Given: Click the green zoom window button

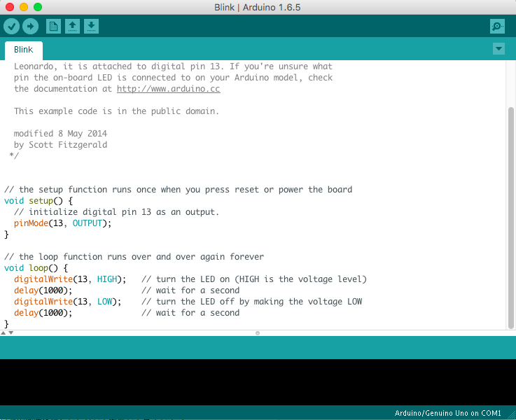Looking at the screenshot, I should point(38,7).
